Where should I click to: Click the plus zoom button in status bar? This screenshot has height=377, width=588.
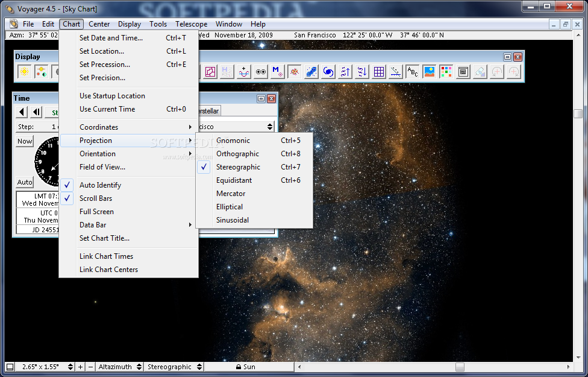click(x=81, y=367)
